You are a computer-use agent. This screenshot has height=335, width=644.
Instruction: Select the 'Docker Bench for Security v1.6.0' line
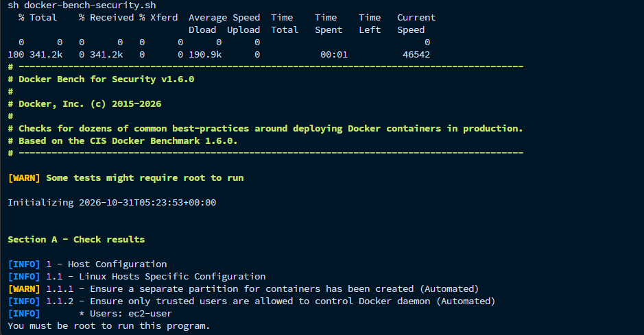coord(101,79)
